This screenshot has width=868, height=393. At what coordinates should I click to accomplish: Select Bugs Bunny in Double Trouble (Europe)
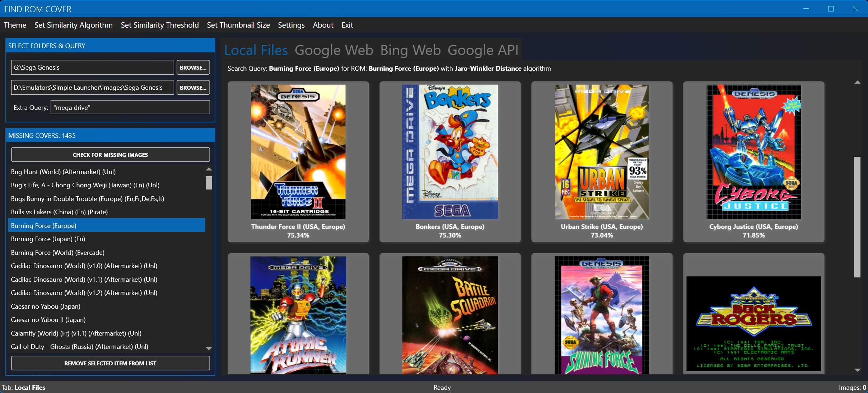(x=107, y=199)
